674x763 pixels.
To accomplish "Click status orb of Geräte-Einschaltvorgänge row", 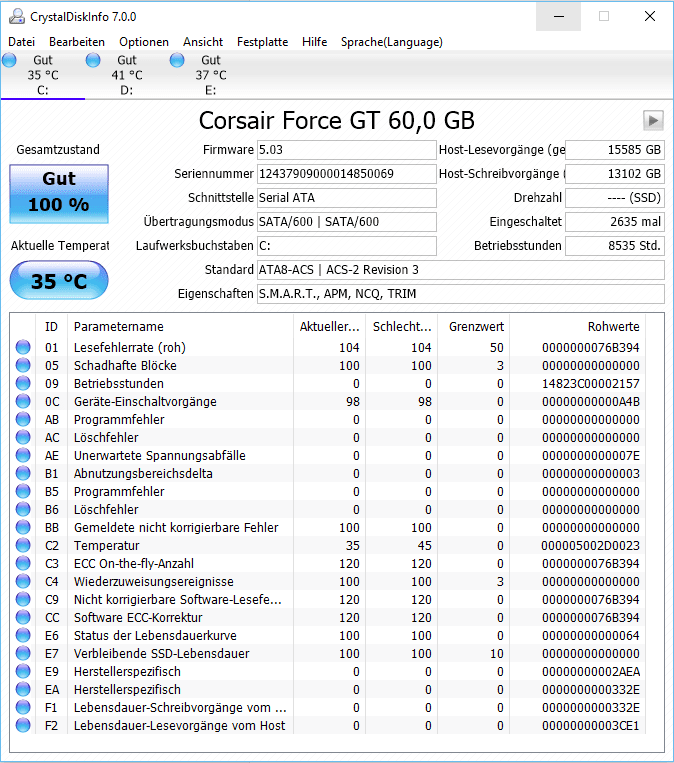I will point(23,401).
